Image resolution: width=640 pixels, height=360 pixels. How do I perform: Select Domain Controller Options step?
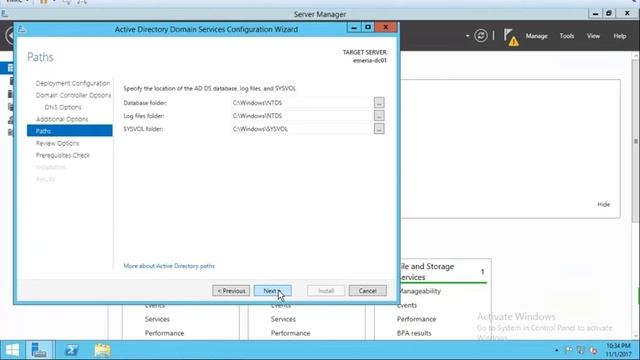coord(73,95)
